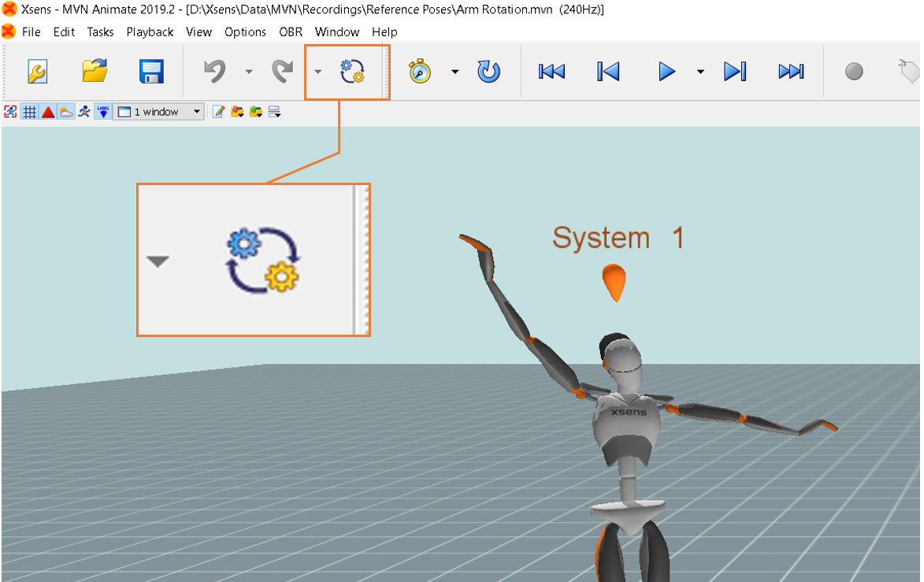Open the View menu

click(199, 32)
